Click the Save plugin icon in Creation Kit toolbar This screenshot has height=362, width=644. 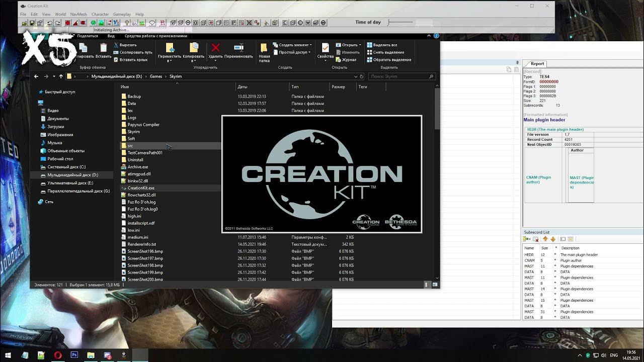33,23
